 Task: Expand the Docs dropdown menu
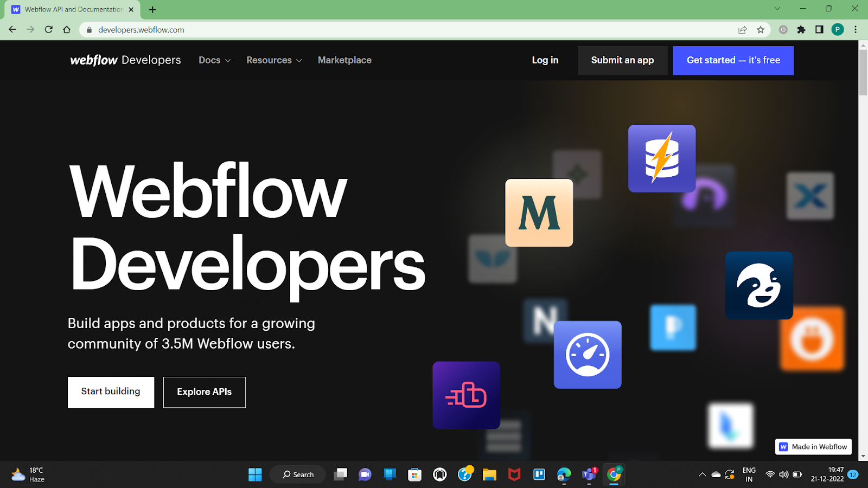pyautogui.click(x=215, y=60)
